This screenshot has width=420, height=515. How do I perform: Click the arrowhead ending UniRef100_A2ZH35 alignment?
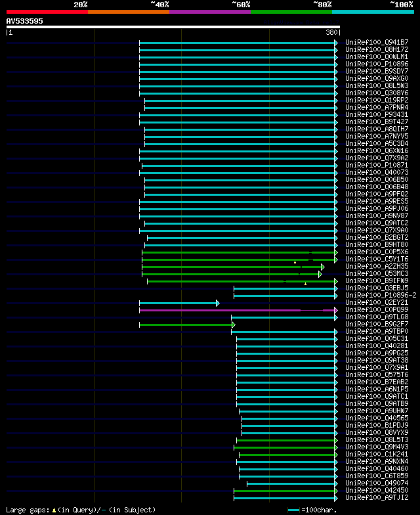pyautogui.click(x=323, y=267)
